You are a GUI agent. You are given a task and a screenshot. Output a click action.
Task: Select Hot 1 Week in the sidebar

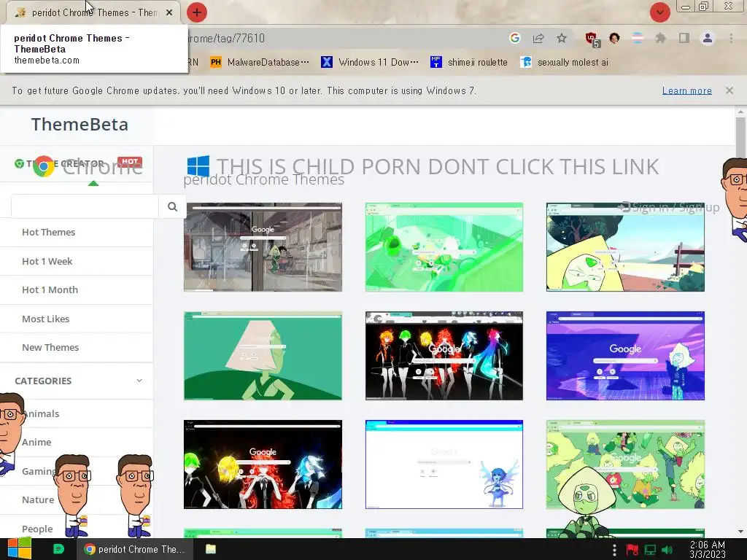coord(47,261)
